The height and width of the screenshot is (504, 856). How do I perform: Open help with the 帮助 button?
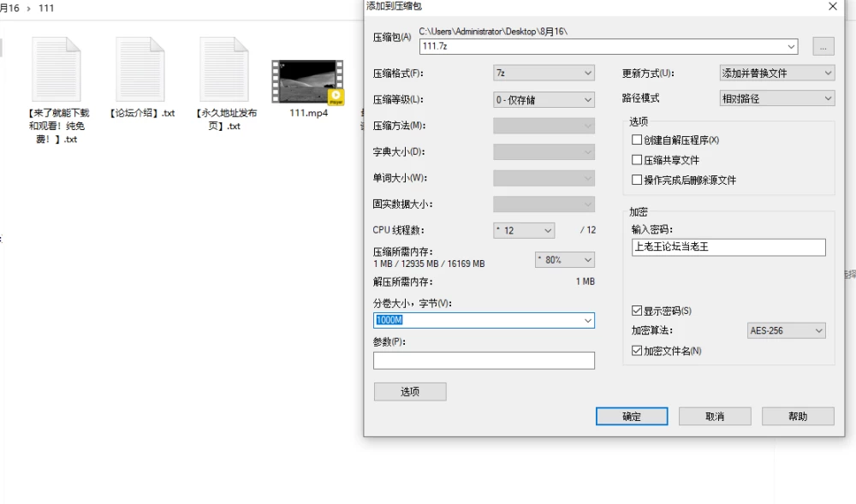click(x=798, y=416)
